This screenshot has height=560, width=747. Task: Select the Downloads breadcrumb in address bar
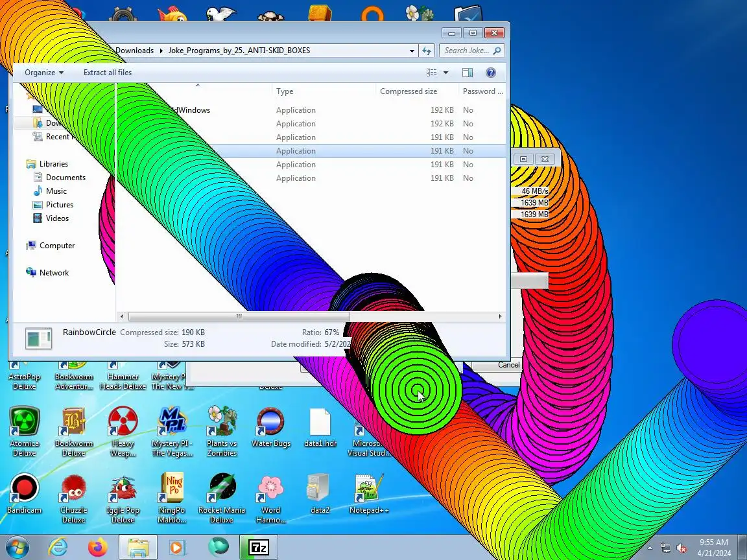click(x=135, y=51)
